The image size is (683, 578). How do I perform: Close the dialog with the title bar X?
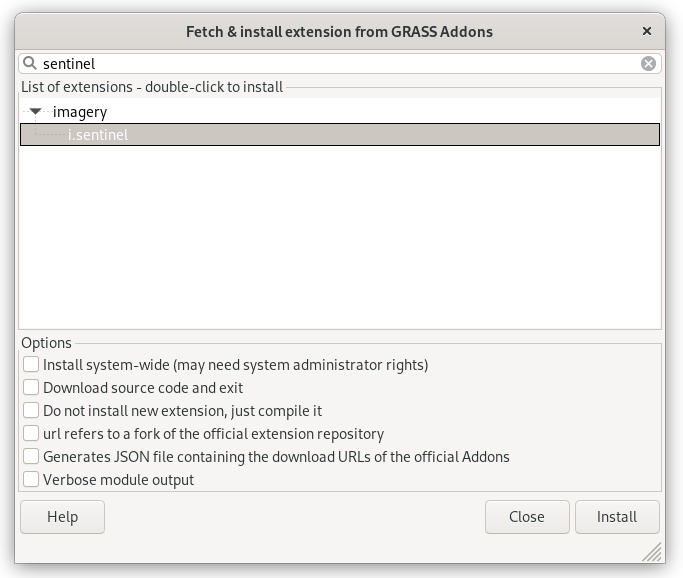point(647,31)
